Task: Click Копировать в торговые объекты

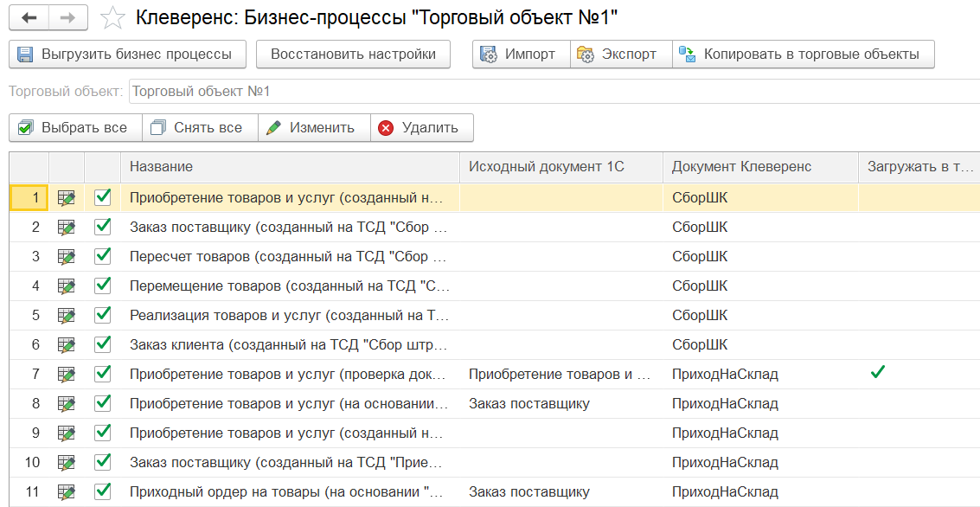Action: tap(804, 54)
